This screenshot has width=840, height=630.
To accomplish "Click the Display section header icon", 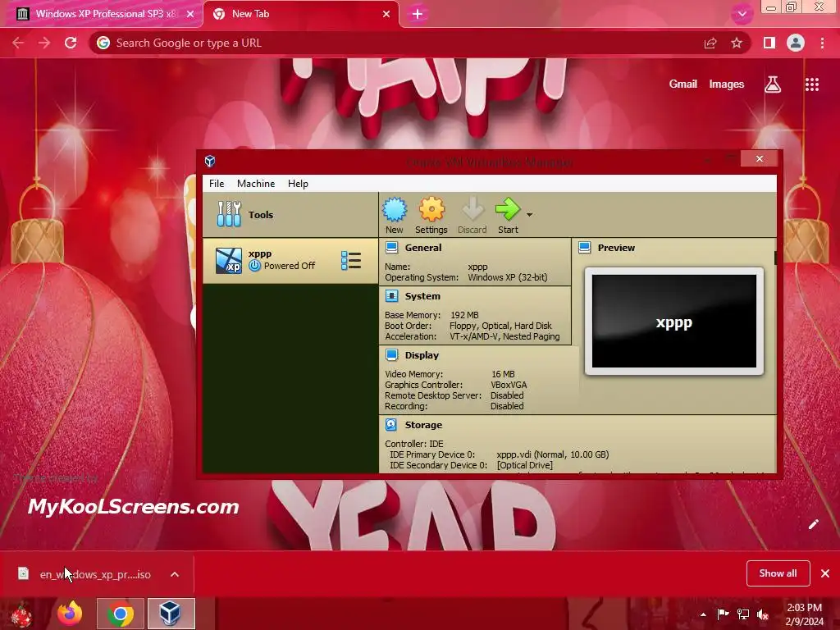I will tap(391, 354).
